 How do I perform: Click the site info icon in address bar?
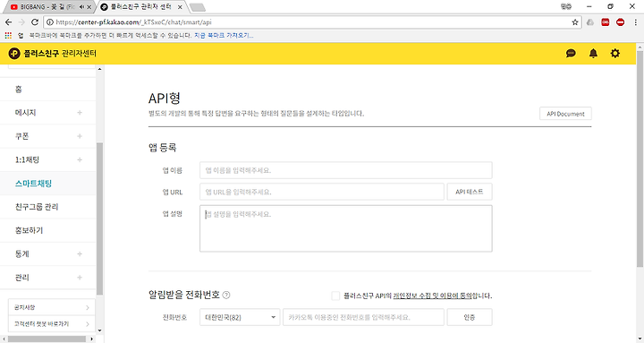tap(50, 22)
